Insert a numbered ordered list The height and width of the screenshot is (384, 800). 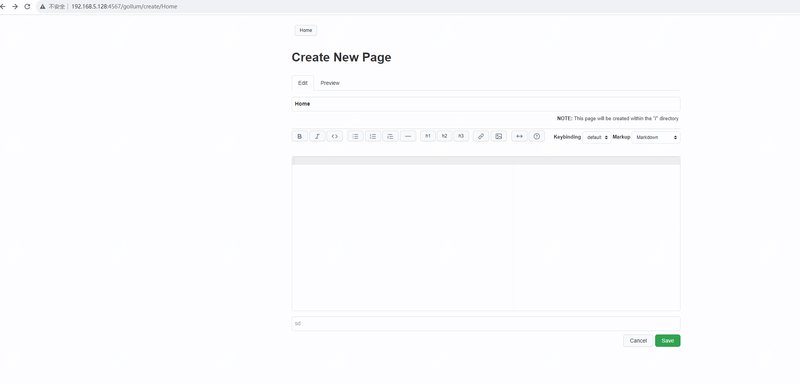[373, 137]
